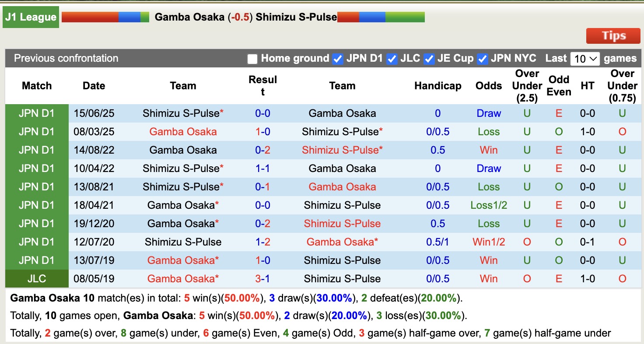The image size is (644, 344).
Task: Click the Previous confrontation header bar
Action: [66, 58]
